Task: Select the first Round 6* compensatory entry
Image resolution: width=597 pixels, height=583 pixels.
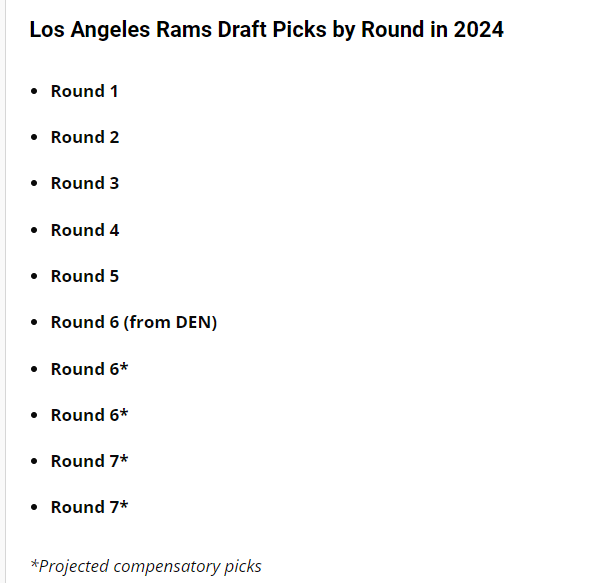Action: point(89,369)
